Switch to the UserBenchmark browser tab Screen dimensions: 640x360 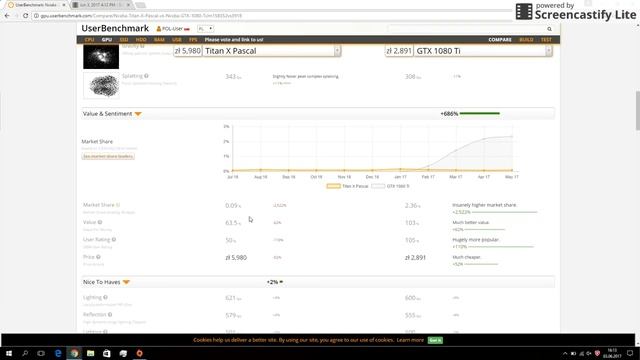pos(35,5)
